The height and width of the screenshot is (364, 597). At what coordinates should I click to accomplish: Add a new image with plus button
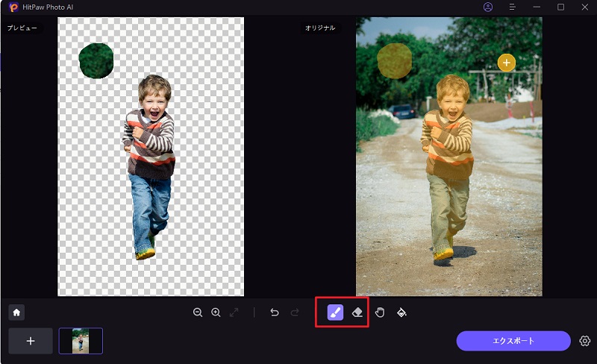31,341
